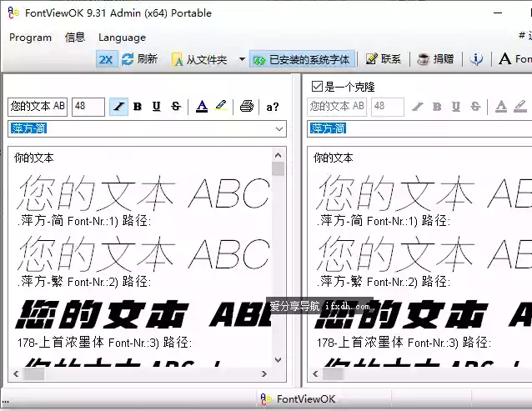The image size is (532, 411).
Task: Expand left pane 萍方-简 font dropdown
Action: click(279, 129)
